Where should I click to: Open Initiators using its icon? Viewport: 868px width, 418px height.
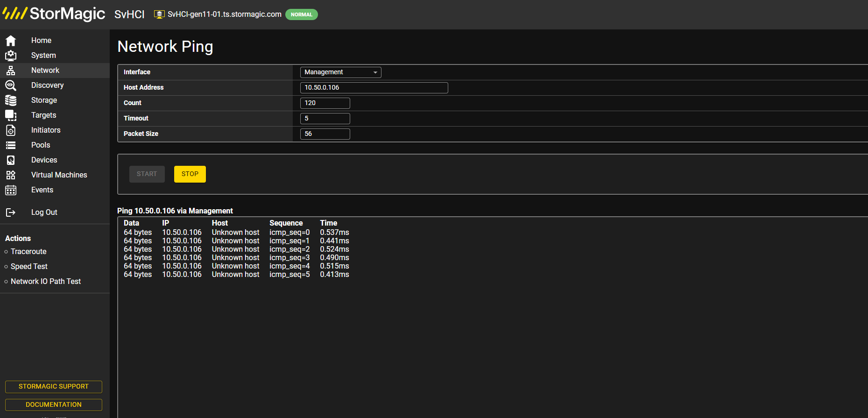(x=11, y=130)
